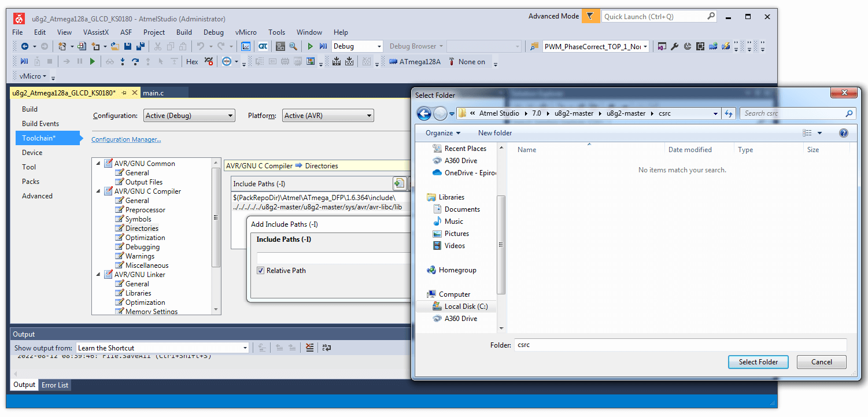Click the wrench Properties icon in top-right toolbar
The image size is (868, 417).
pos(674,46)
